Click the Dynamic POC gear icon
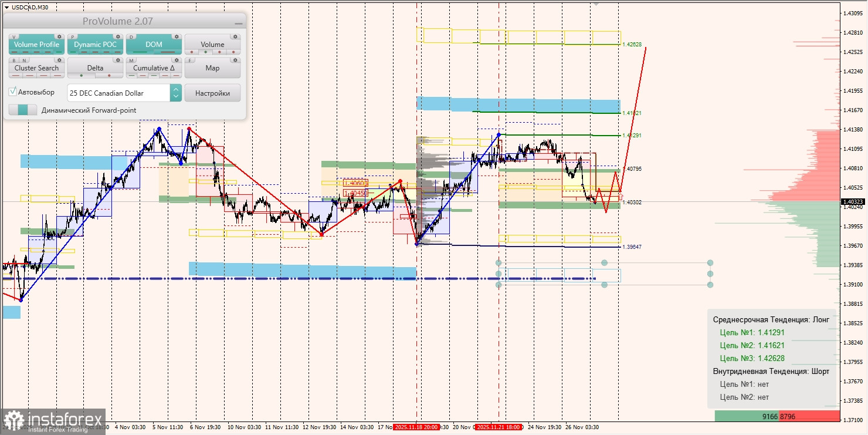 [x=118, y=36]
